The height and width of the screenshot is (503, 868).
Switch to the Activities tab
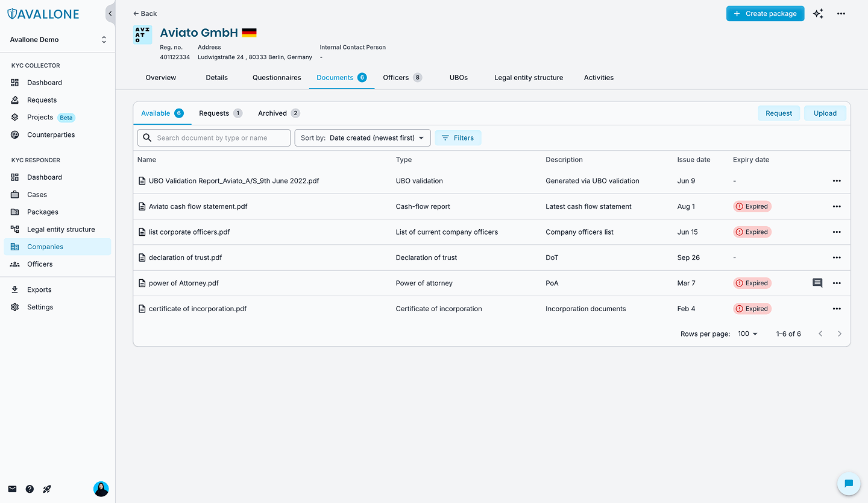[599, 78]
